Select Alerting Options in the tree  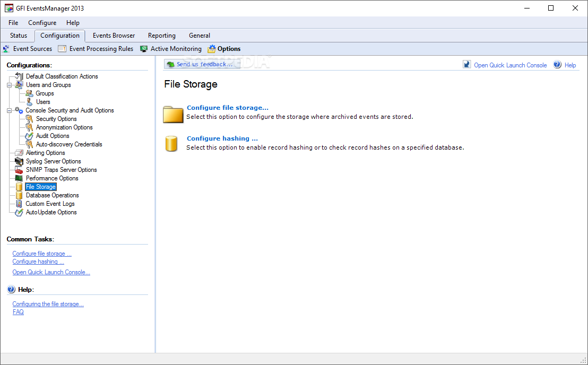point(46,153)
